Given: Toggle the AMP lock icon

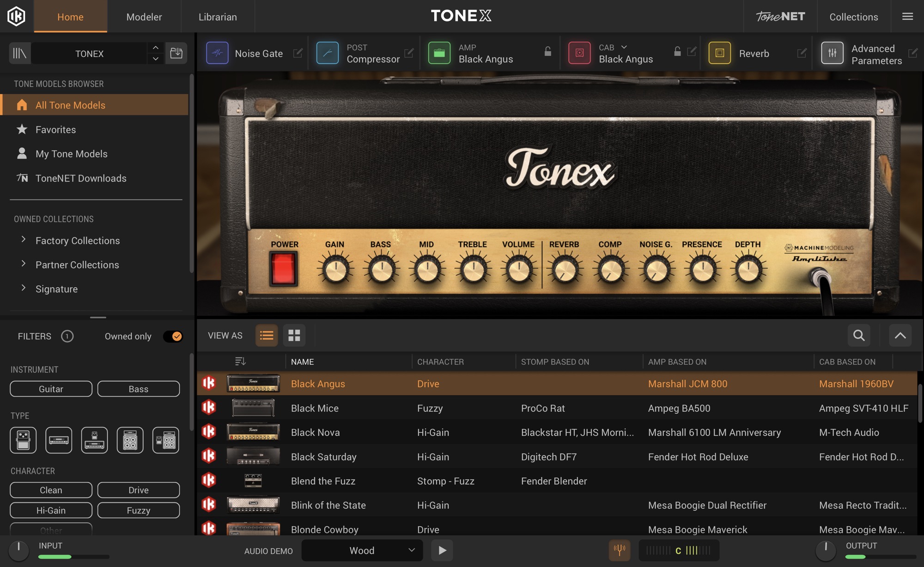Looking at the screenshot, I should [548, 51].
